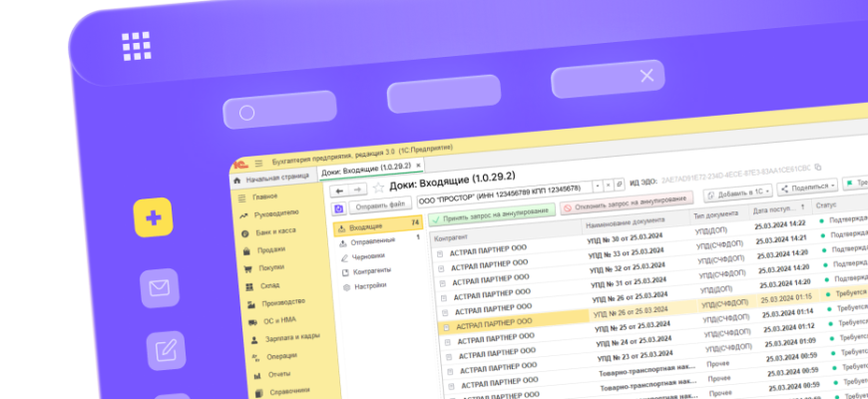Open the Продажи section in left menu
This screenshot has width=868, height=399.
point(271,249)
